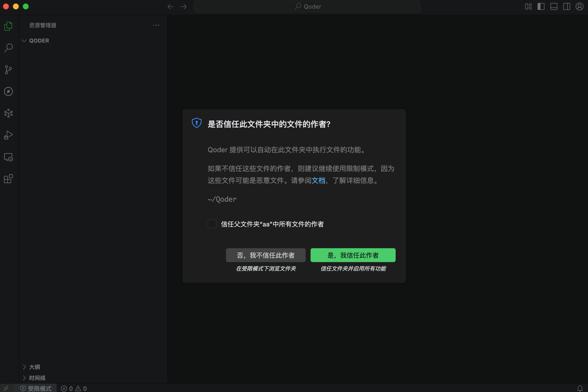
Task: Click the errors and warnings indicator
Action: (74, 388)
